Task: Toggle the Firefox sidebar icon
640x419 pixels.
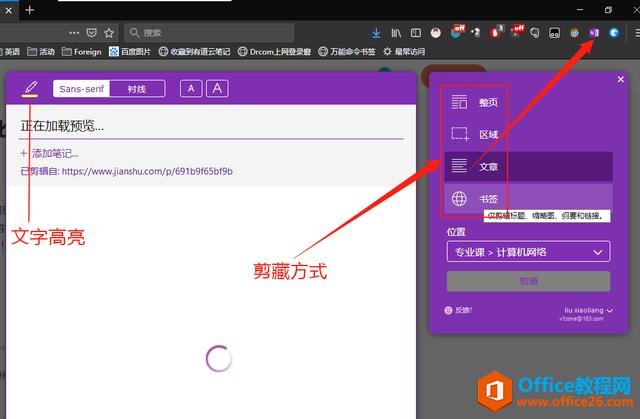Action: (x=416, y=33)
